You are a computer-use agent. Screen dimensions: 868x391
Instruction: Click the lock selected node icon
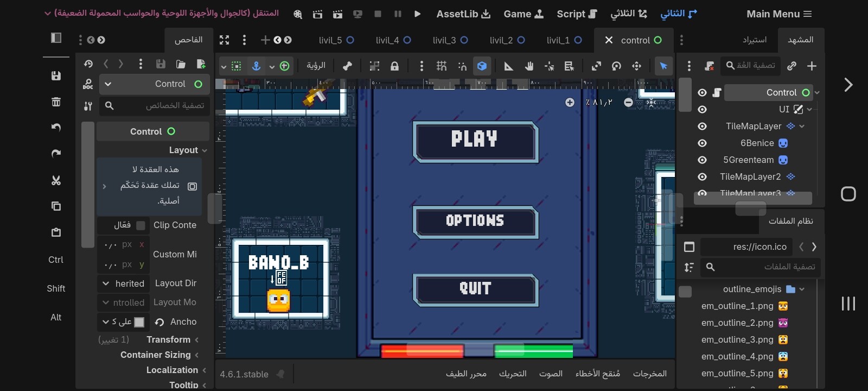tap(395, 66)
